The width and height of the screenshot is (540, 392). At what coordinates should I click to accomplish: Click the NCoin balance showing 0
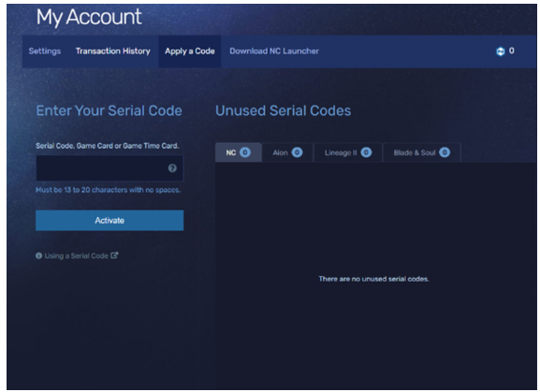click(511, 51)
